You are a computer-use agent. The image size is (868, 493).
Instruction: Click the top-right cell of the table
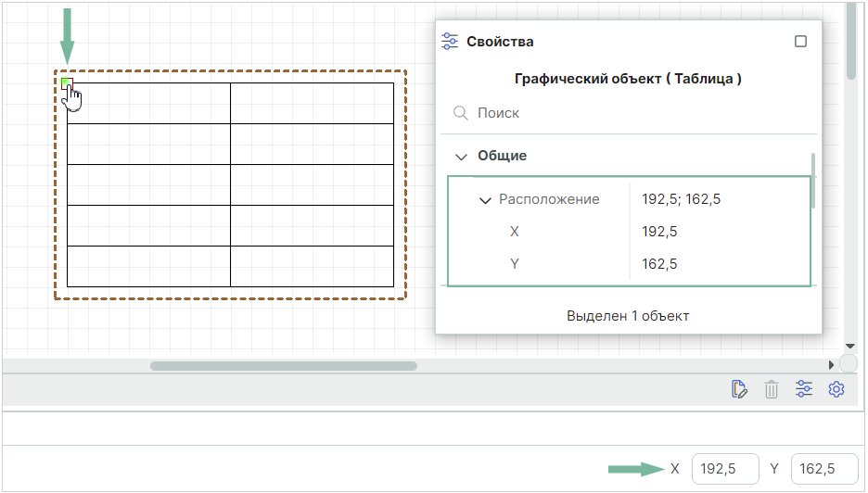pos(312,103)
